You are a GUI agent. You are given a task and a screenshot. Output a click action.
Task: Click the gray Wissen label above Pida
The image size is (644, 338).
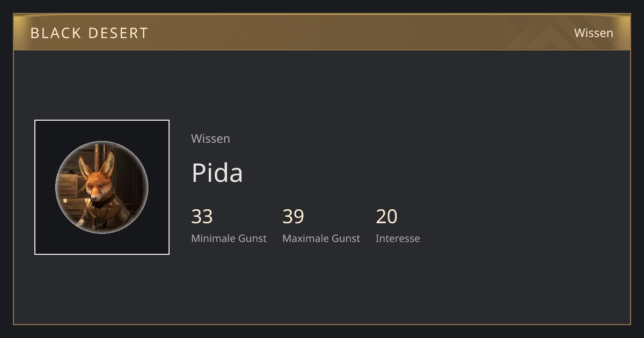(x=210, y=138)
